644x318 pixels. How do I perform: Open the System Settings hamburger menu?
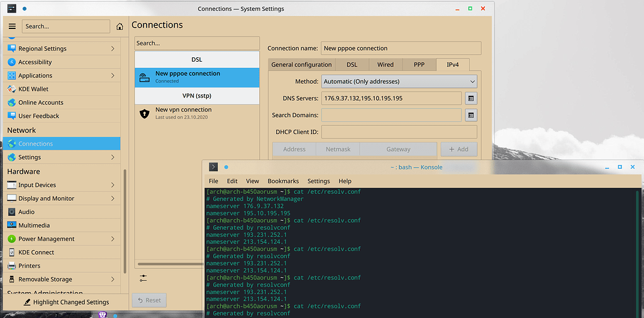(x=13, y=26)
